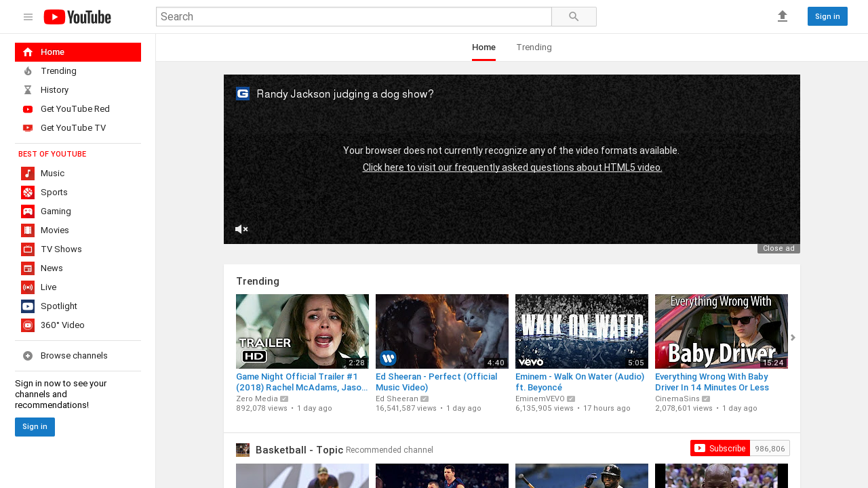The image size is (868, 488).
Task: Open the HTML5 video FAQ link
Action: 512,167
